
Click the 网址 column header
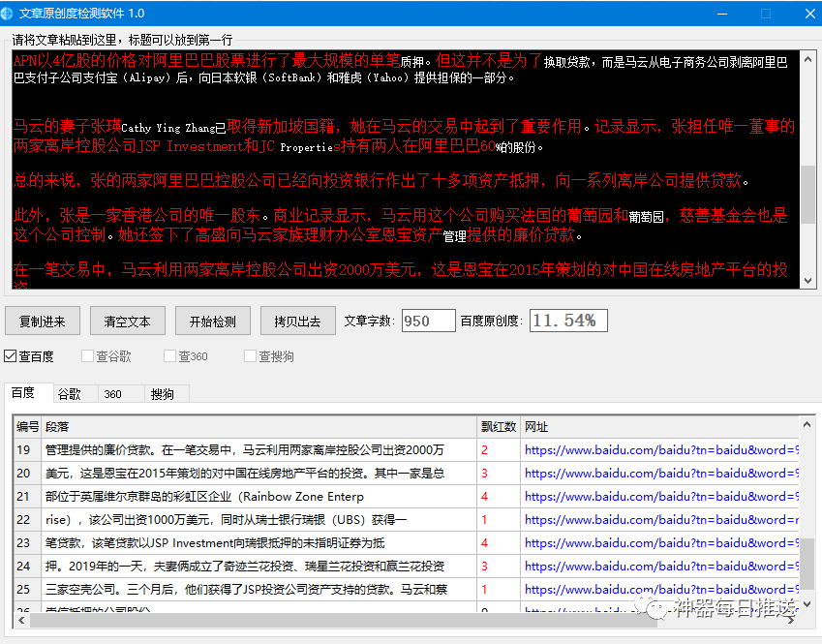[x=659, y=427]
